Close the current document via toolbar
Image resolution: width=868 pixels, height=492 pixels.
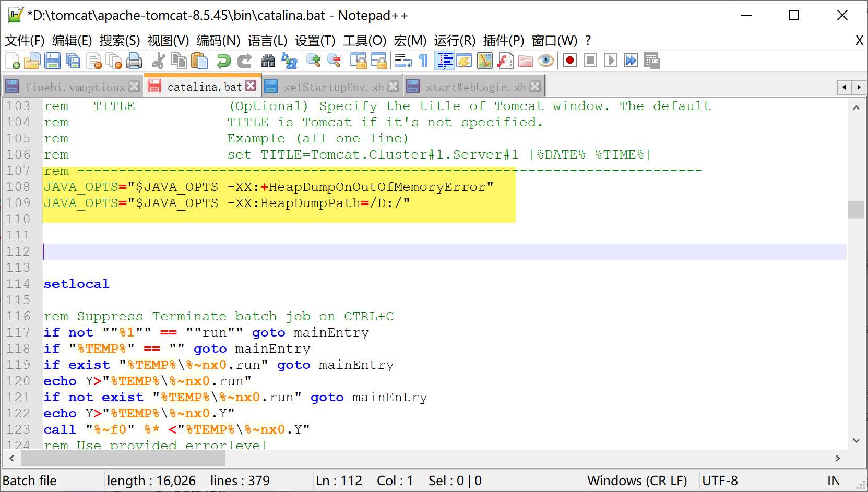click(94, 61)
